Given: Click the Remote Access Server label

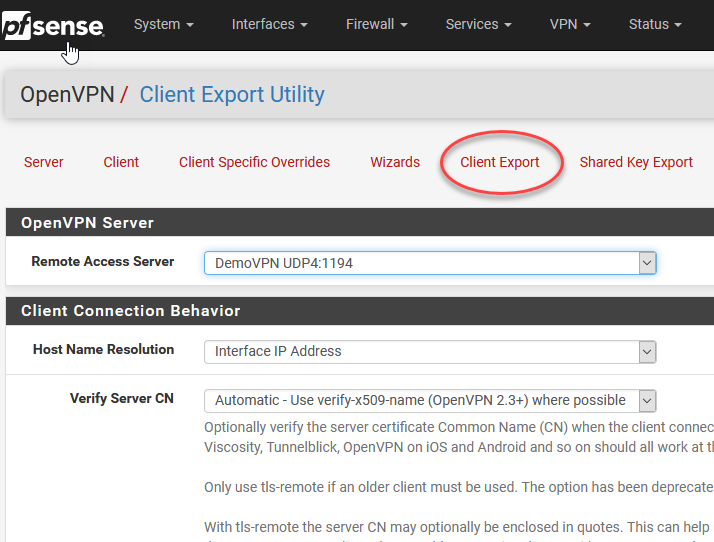Looking at the screenshot, I should 103,261.
